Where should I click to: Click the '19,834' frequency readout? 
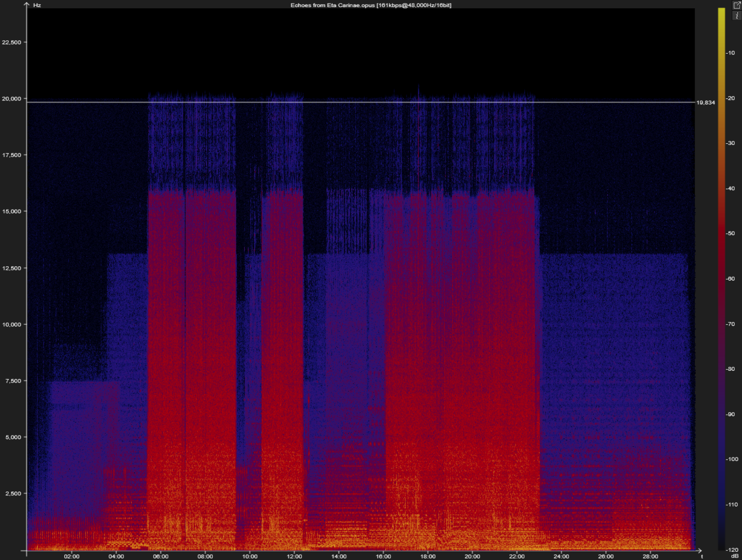point(706,103)
